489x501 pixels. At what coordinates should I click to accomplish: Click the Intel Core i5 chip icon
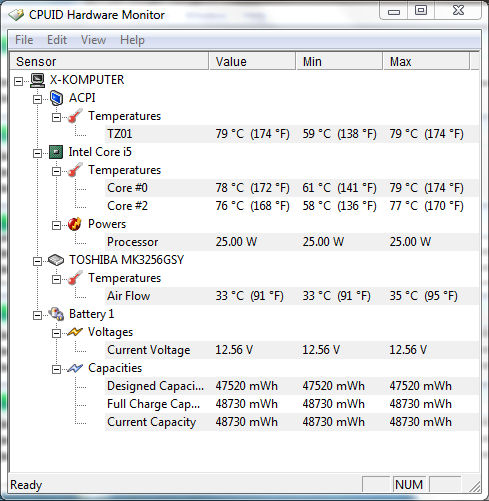tap(56, 152)
